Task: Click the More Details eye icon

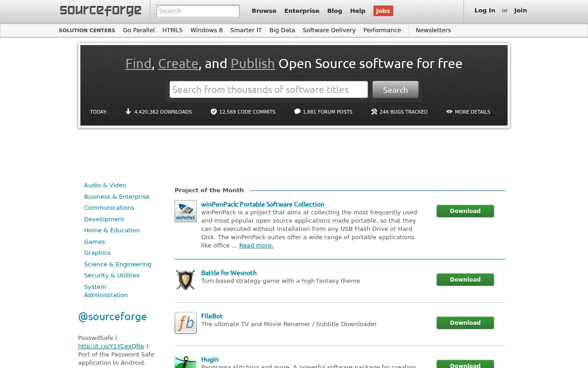Action: (449, 111)
